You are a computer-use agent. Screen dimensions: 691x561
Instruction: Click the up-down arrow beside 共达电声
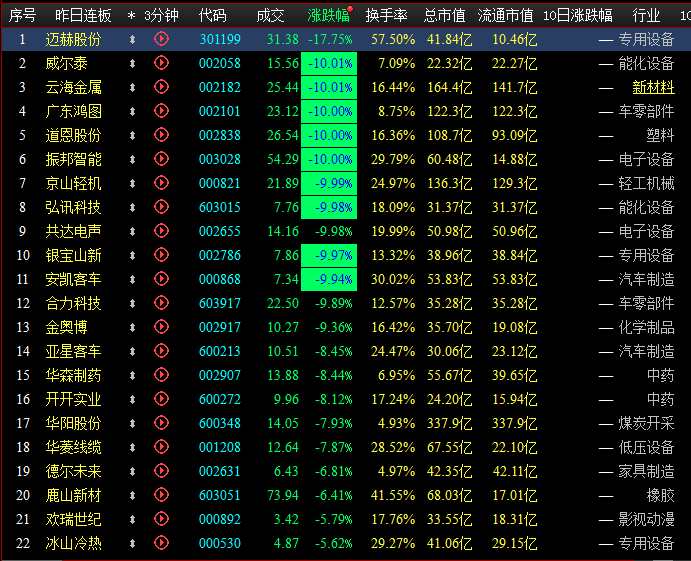(x=132, y=231)
